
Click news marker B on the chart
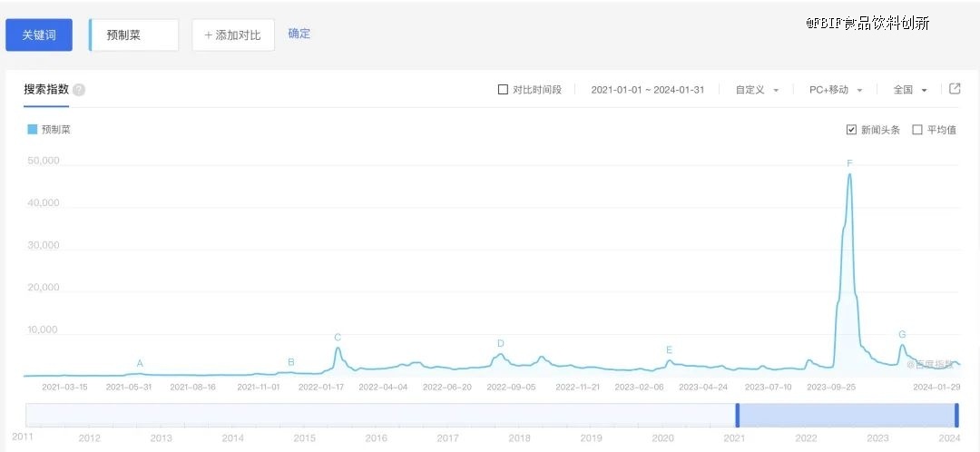[291, 362]
